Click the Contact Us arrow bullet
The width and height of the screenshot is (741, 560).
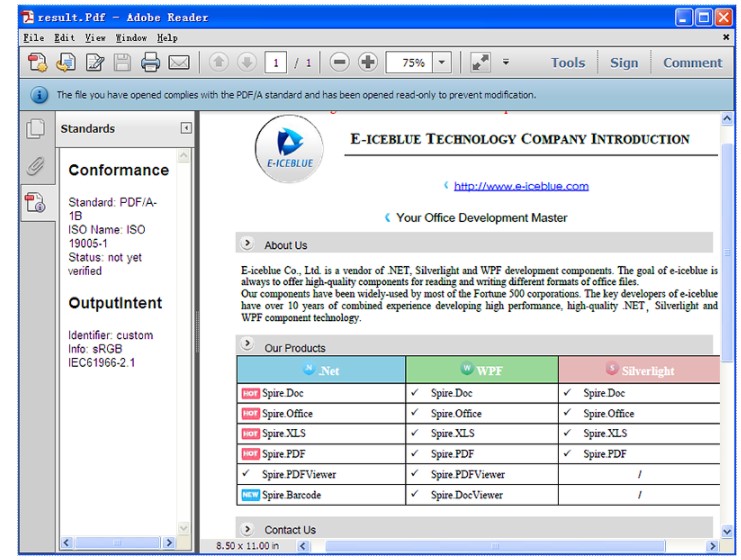[x=247, y=529]
